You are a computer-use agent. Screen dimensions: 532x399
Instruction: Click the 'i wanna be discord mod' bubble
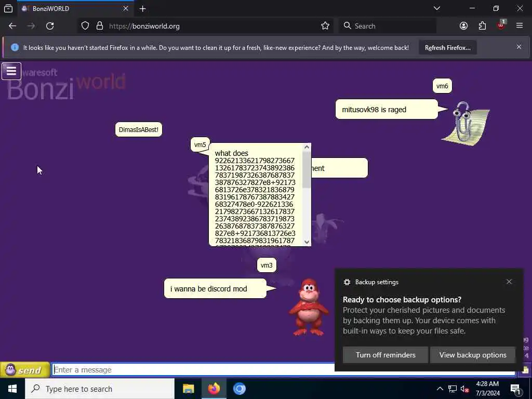pos(216,289)
